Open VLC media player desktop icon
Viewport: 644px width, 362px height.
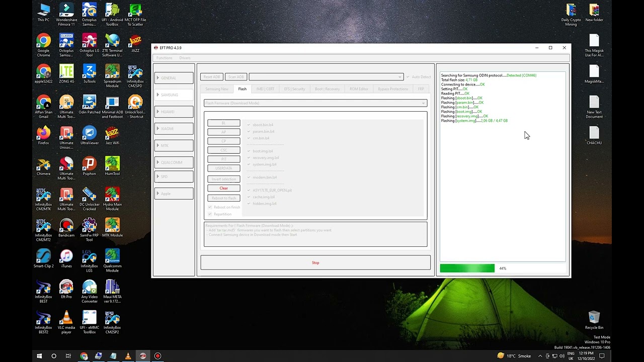pyautogui.click(x=66, y=322)
